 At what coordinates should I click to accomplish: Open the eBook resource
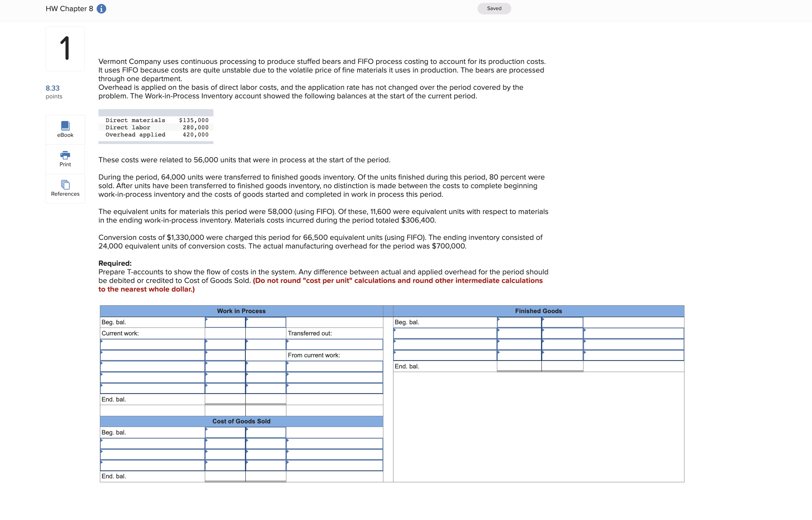[65, 129]
